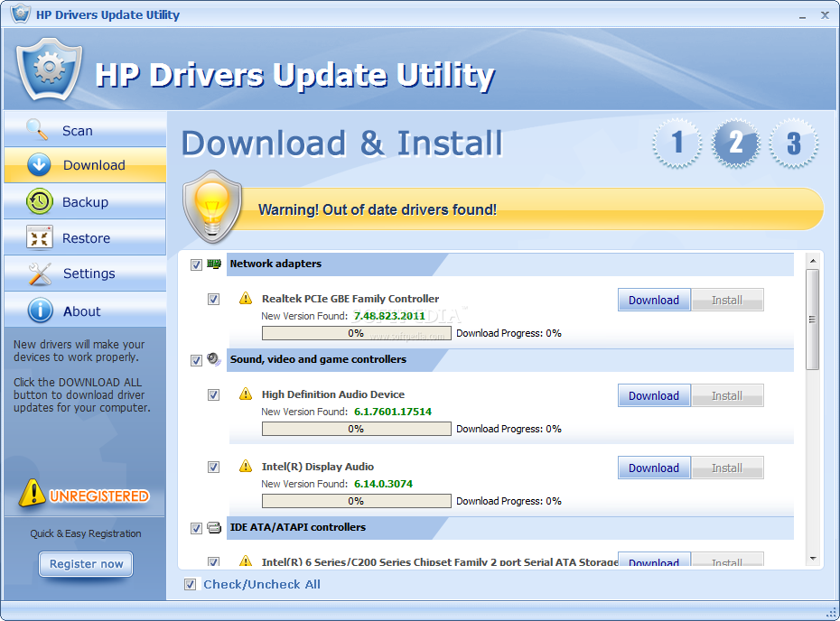Image resolution: width=840 pixels, height=621 pixels.
Task: Click the Intel(R) Display Audio progress bar
Action: pos(356,501)
